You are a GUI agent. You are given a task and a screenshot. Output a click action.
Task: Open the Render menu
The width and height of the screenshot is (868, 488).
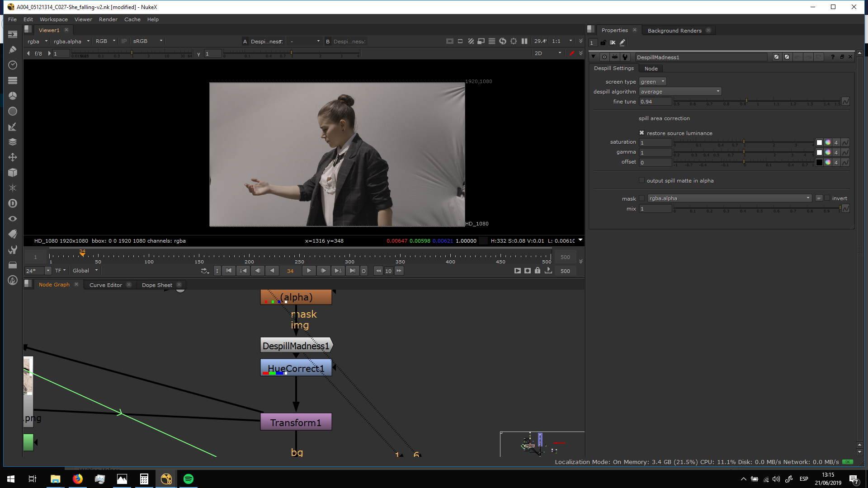(108, 19)
